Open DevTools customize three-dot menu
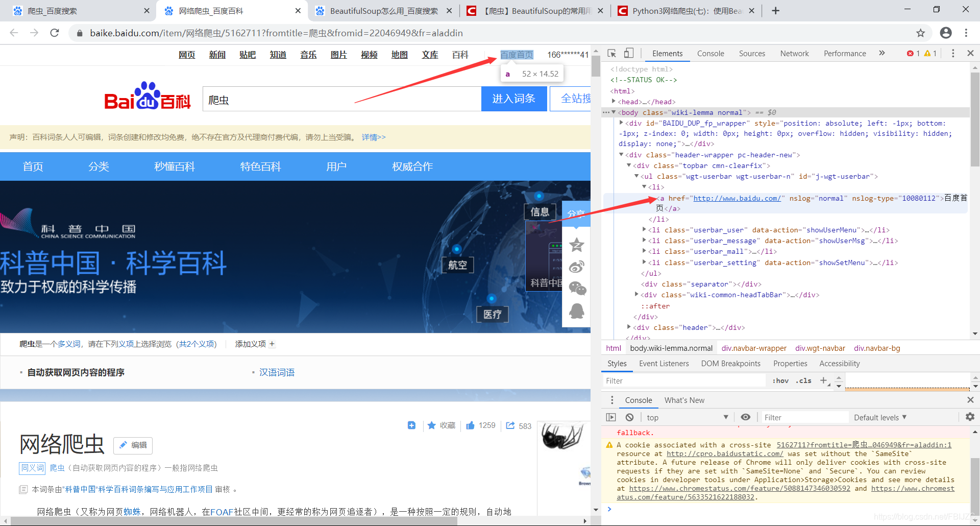Image resolution: width=980 pixels, height=526 pixels. pyautogui.click(x=953, y=53)
